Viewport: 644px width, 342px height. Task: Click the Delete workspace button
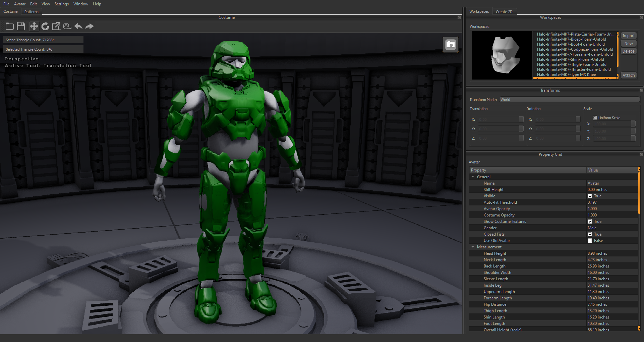[x=629, y=51]
